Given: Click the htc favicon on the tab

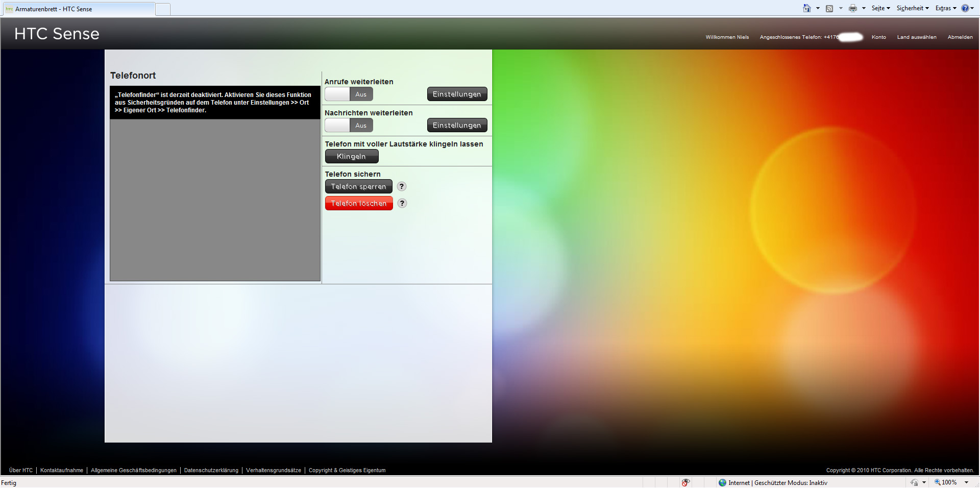Looking at the screenshot, I should tap(9, 9).
